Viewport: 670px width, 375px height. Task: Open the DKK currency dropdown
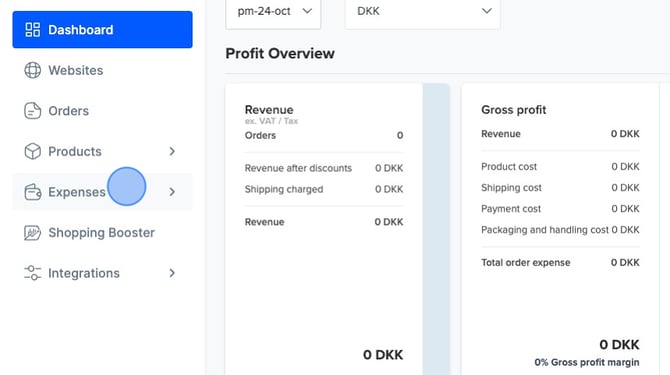pos(422,12)
